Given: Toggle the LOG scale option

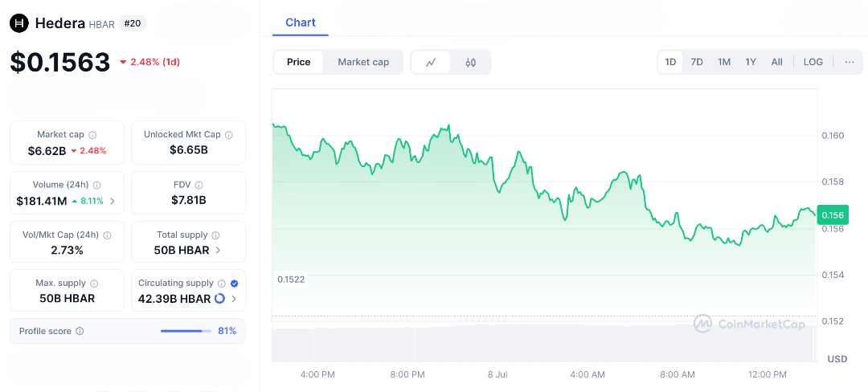Looking at the screenshot, I should (813, 62).
